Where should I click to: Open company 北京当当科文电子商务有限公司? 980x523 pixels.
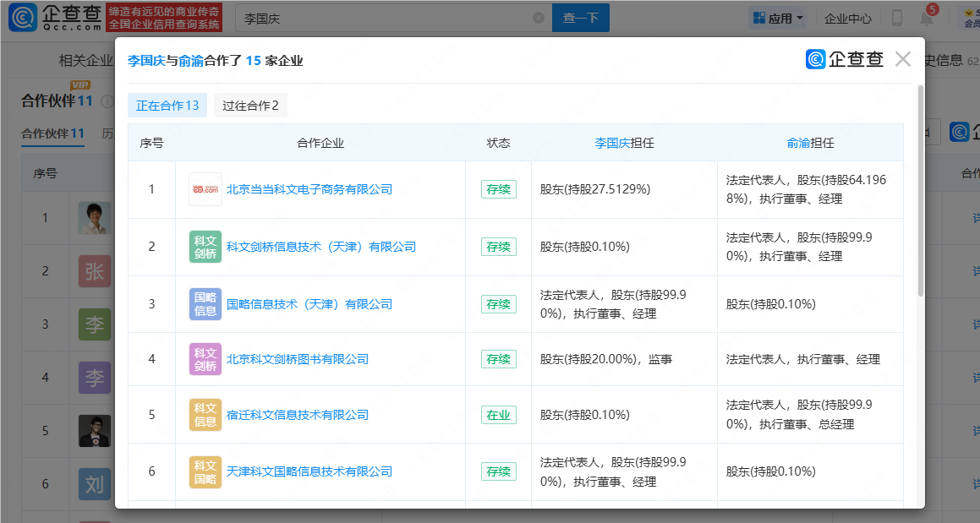pyautogui.click(x=309, y=189)
